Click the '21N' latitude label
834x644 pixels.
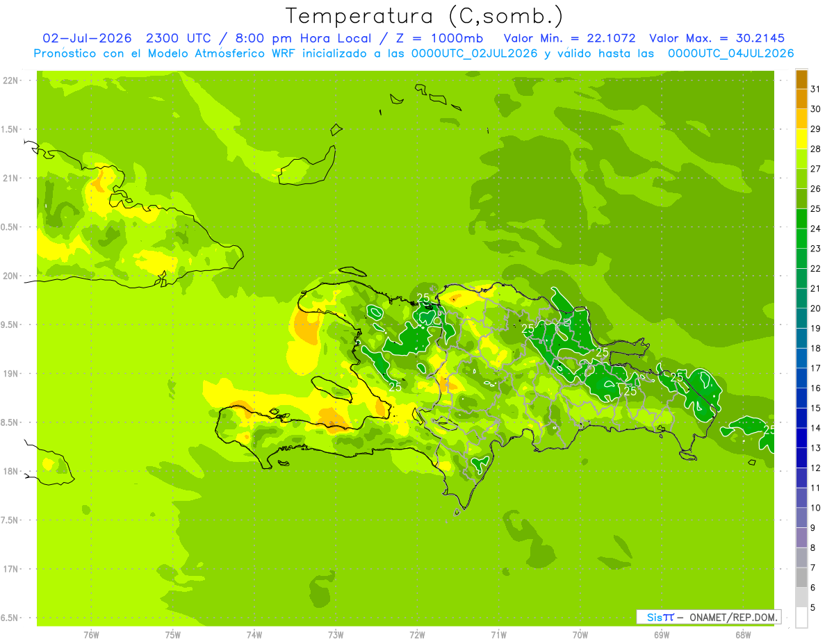coord(11,179)
